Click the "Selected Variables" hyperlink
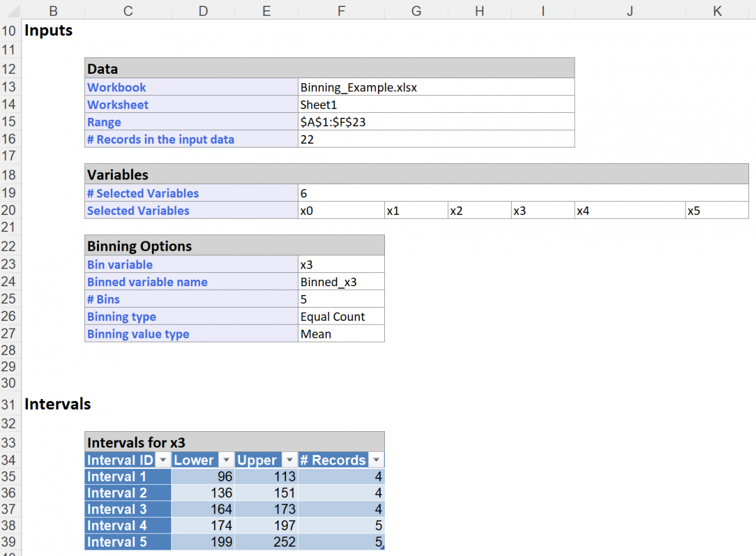 (138, 211)
